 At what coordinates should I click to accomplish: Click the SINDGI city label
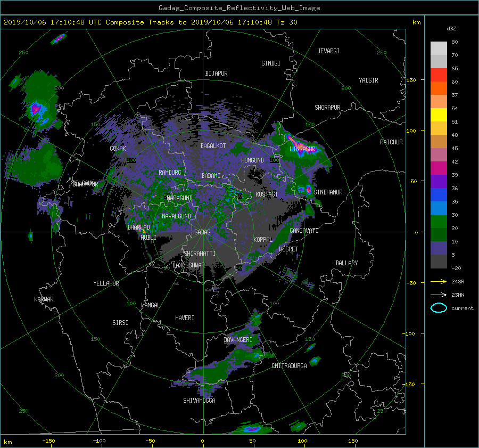coord(271,63)
